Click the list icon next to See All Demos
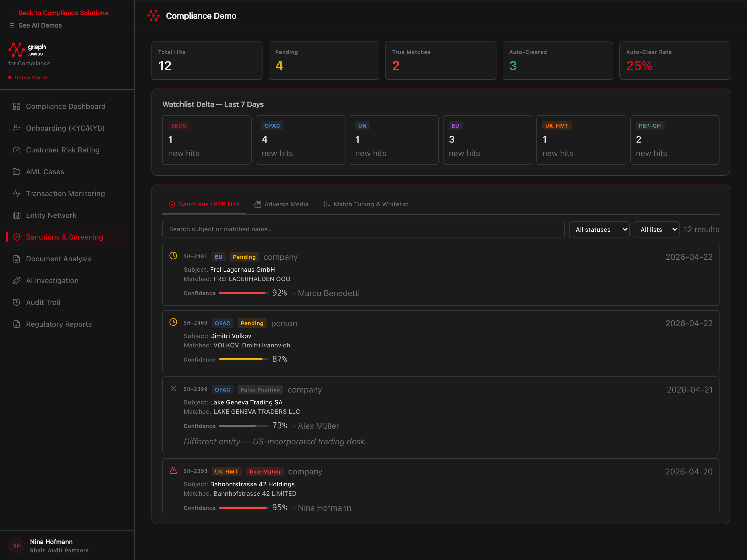 (11, 26)
